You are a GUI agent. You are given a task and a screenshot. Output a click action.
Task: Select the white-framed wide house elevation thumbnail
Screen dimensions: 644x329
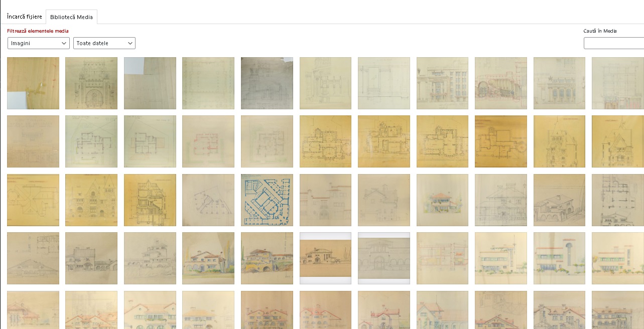(326, 258)
